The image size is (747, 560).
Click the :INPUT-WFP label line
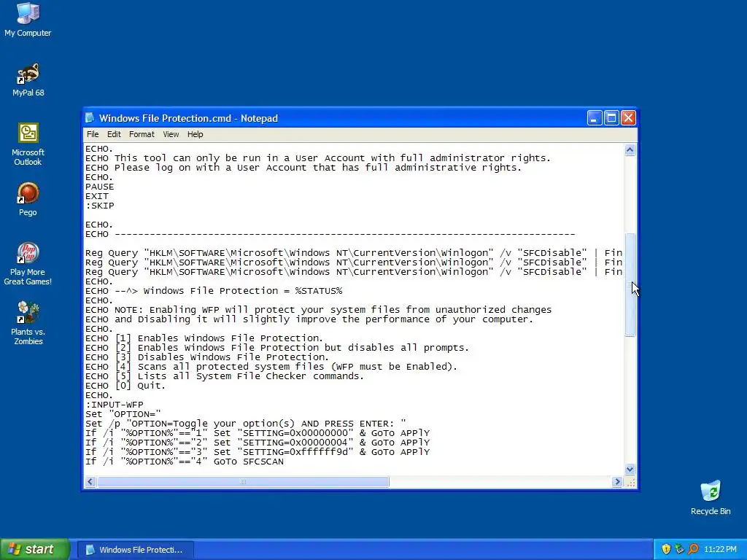(115, 405)
